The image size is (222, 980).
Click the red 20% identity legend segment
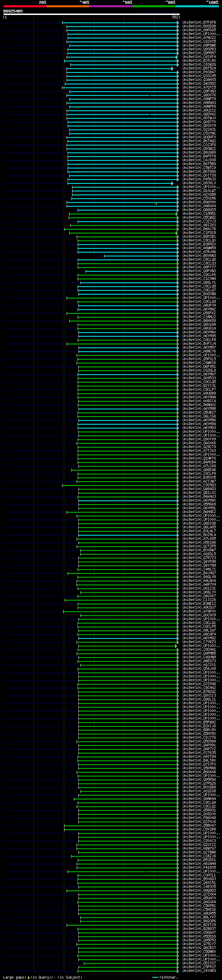25,6
